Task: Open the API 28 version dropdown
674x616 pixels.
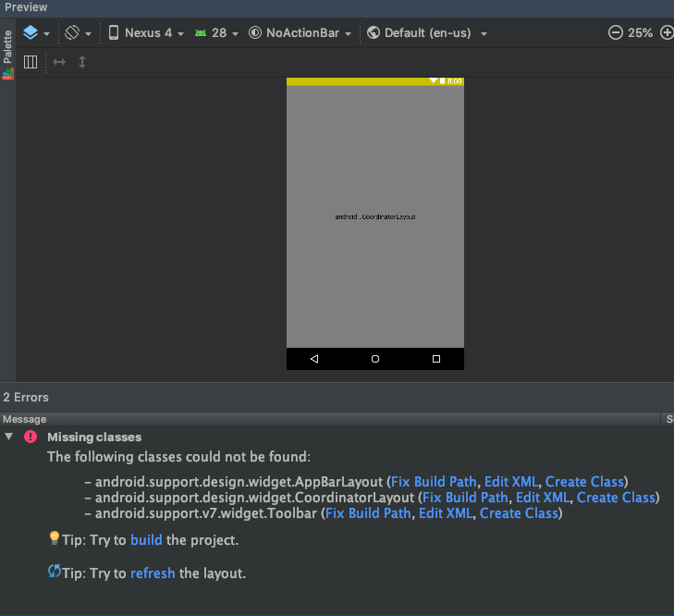Action: coord(216,32)
